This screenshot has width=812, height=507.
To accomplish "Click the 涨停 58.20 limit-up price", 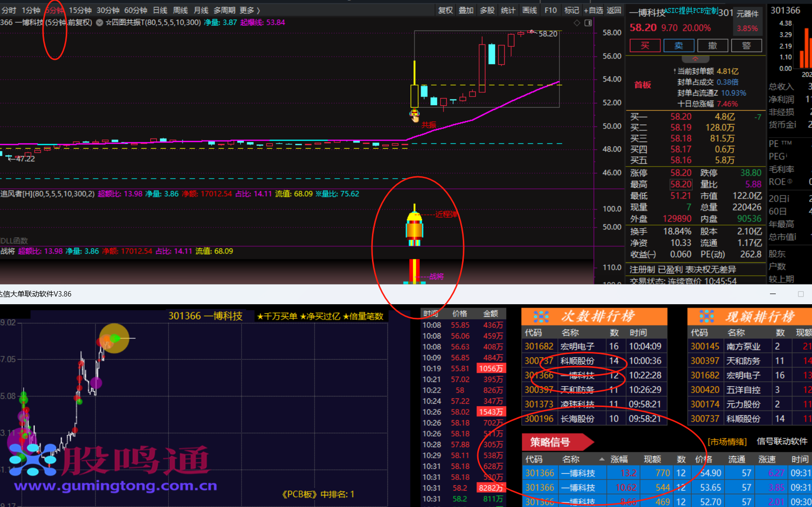I will tap(681, 173).
